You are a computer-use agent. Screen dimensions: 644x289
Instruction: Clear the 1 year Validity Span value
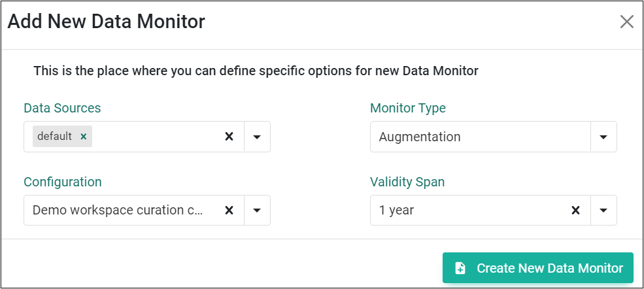click(x=576, y=210)
